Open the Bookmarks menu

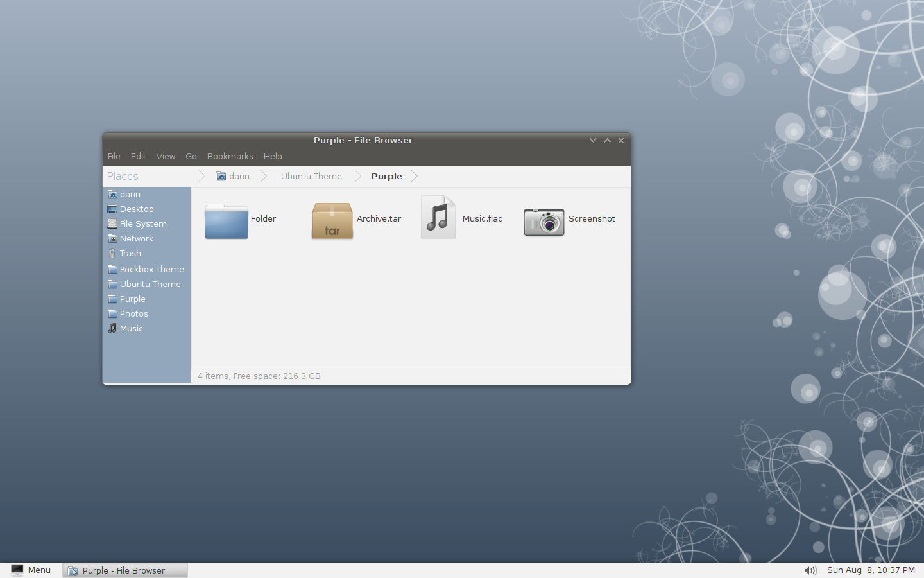(230, 156)
